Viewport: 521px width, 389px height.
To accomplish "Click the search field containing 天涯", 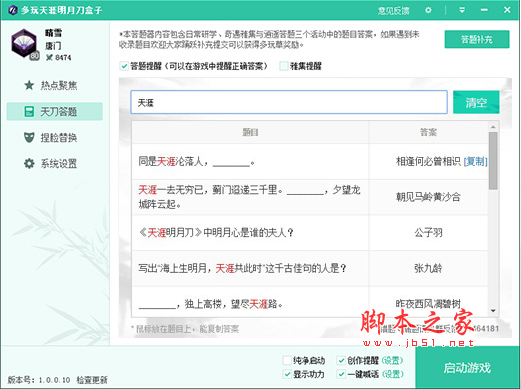I will pos(289,102).
